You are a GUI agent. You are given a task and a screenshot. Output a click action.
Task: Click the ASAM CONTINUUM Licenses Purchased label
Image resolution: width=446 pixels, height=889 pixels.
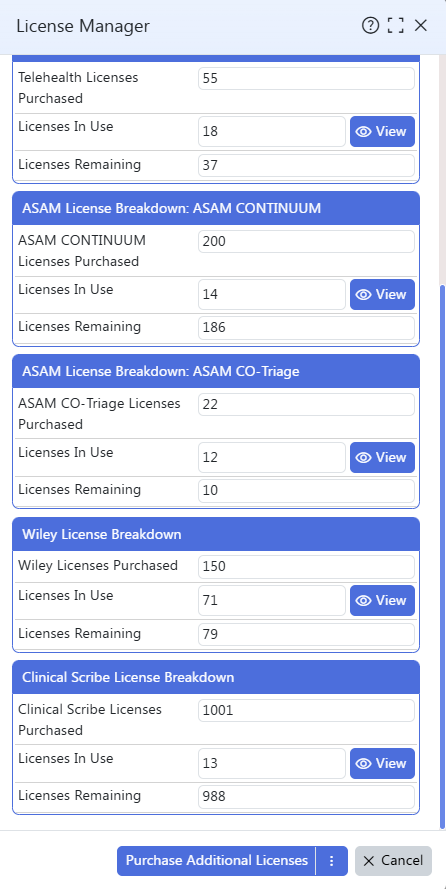click(82, 251)
